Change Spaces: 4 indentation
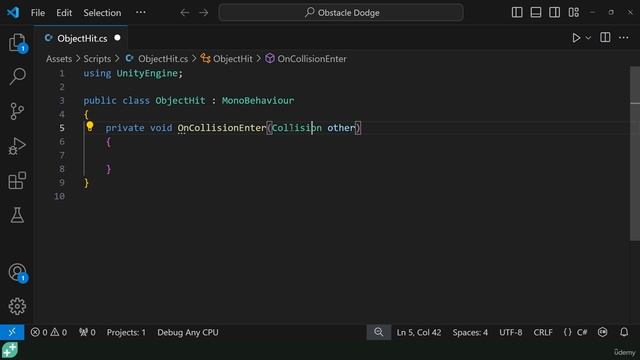Viewport: 640px width, 360px height. (470, 332)
